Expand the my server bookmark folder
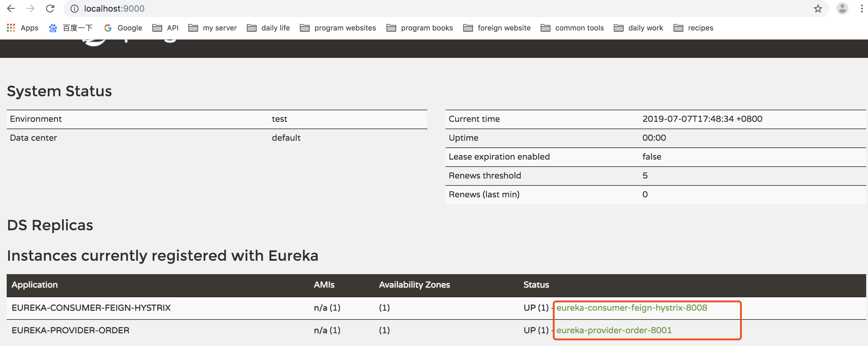Viewport: 868px width, 346px height. [x=213, y=28]
